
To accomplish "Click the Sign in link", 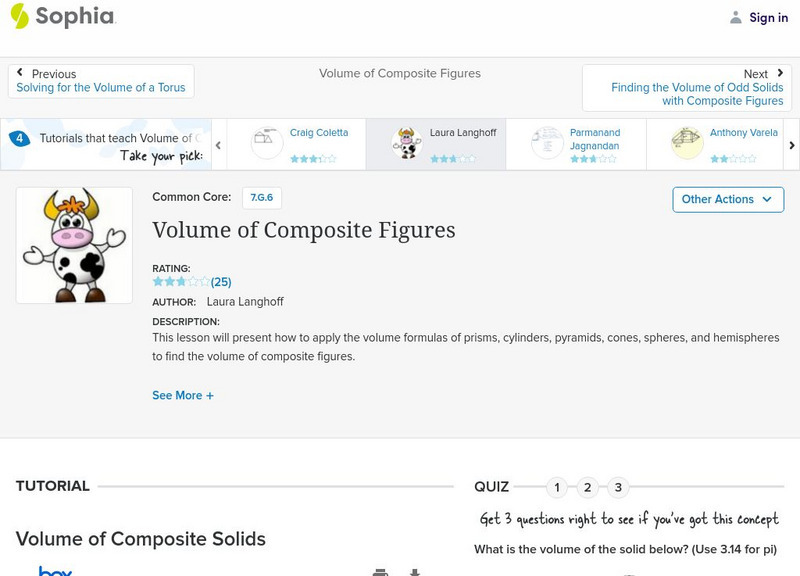I will 768,17.
